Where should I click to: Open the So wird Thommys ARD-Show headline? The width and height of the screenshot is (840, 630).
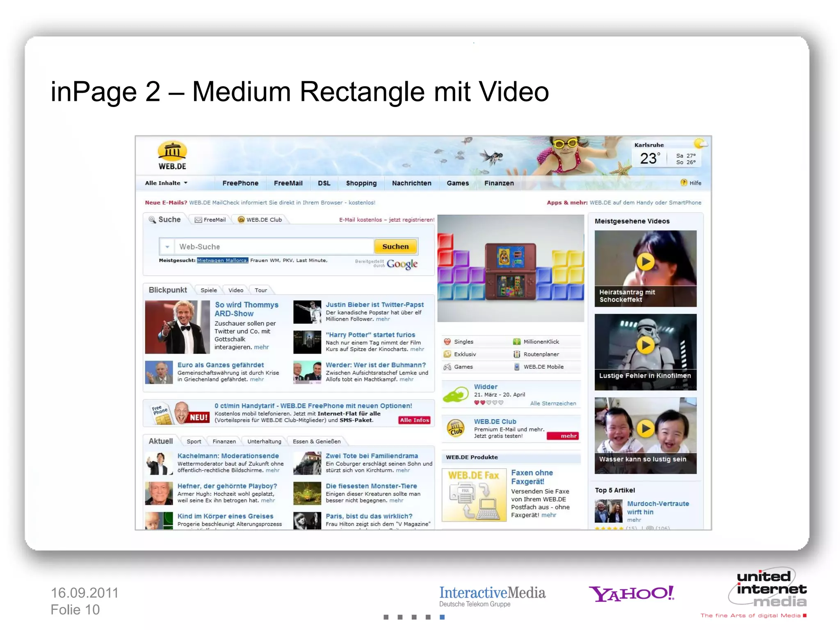click(246, 309)
